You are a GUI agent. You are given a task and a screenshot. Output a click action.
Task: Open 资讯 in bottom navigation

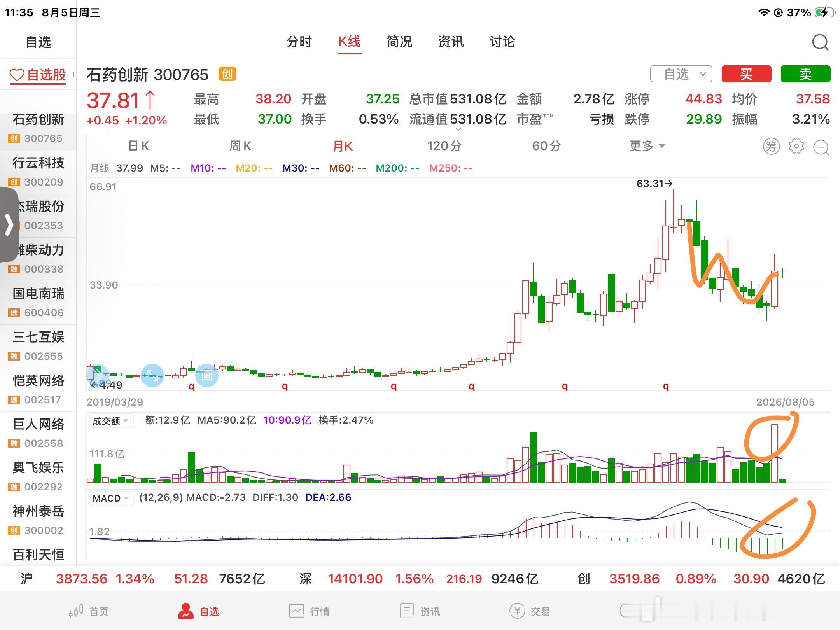pyautogui.click(x=420, y=611)
